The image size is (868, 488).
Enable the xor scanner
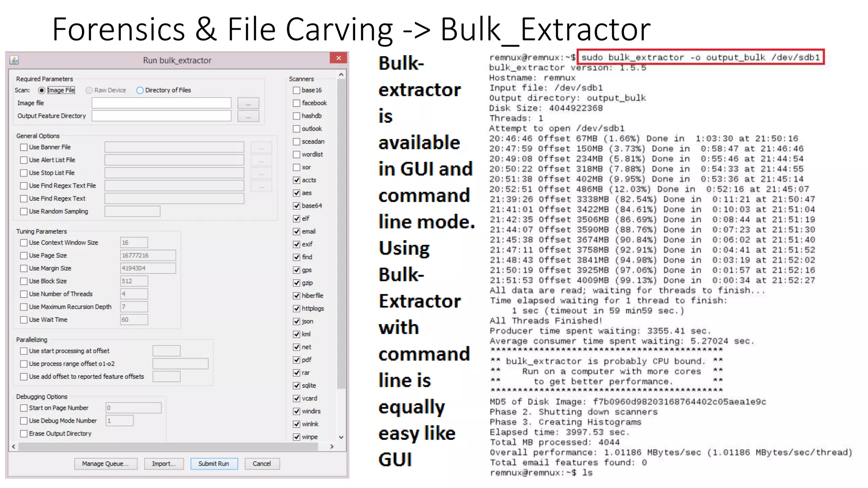tap(297, 167)
